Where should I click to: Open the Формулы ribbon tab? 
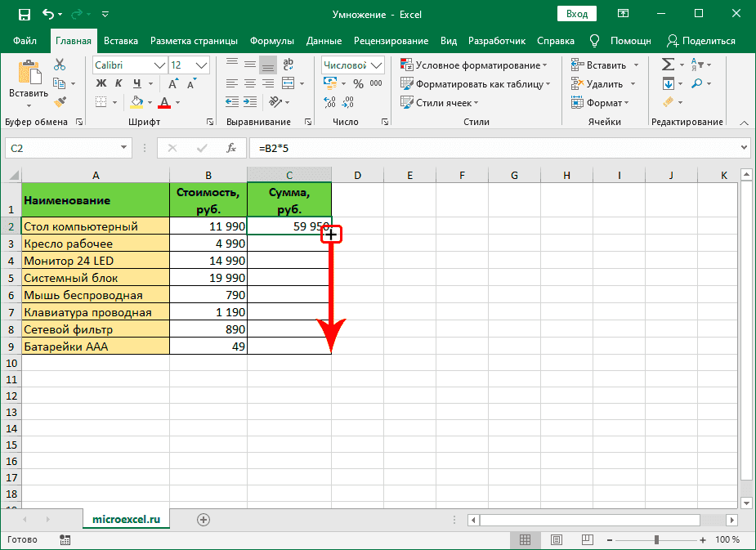coord(272,41)
